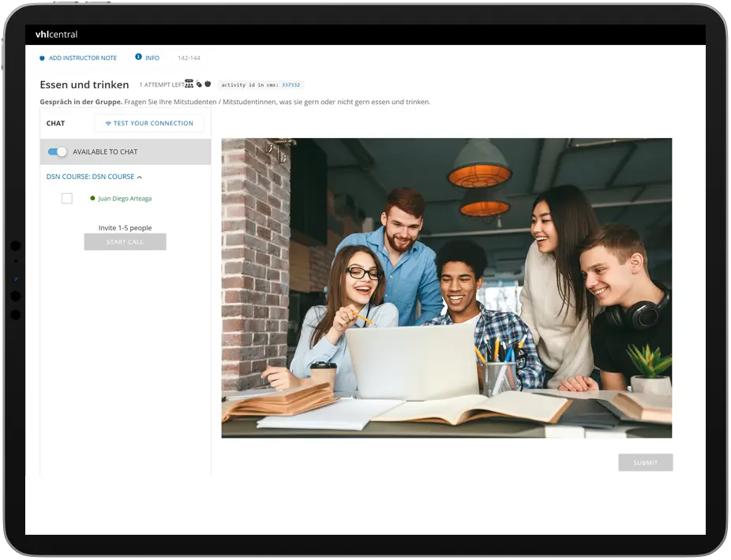Click the students group photo

pos(446,288)
